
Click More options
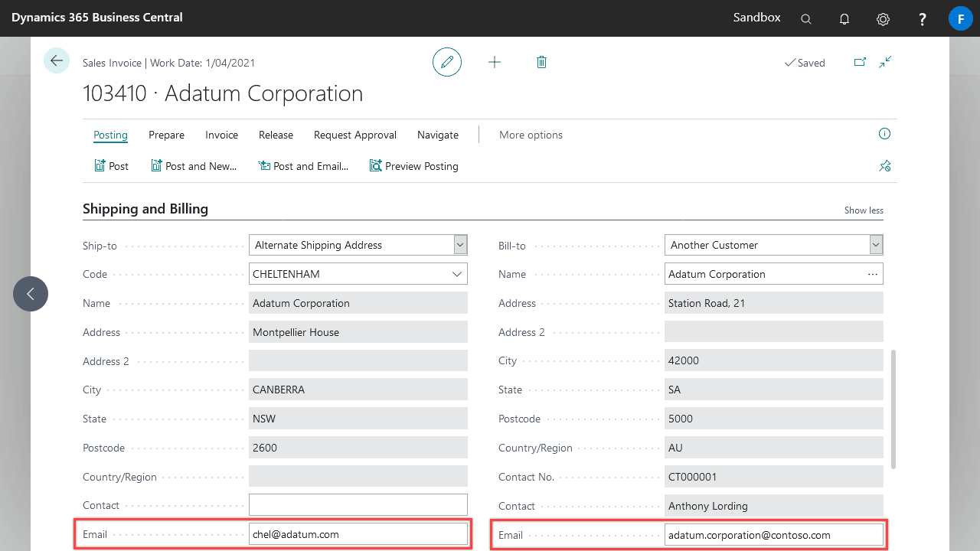point(531,135)
